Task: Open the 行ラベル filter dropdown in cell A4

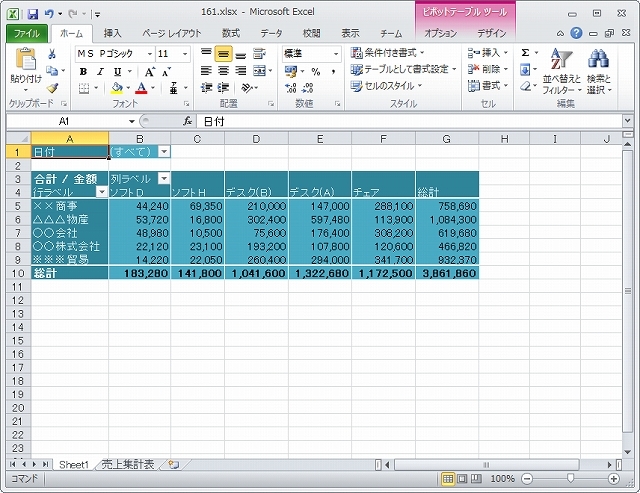Action: pyautogui.click(x=101, y=190)
